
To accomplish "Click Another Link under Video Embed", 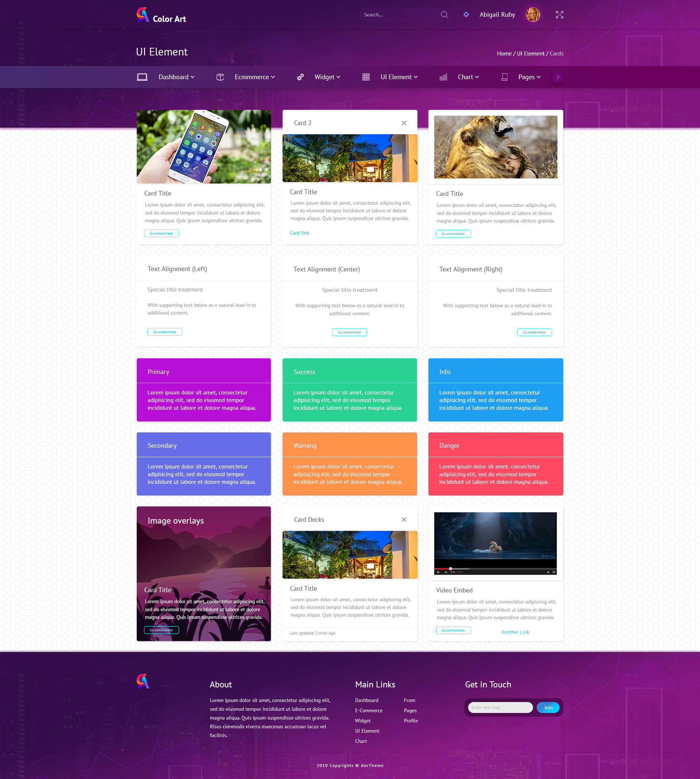I will tap(515, 632).
